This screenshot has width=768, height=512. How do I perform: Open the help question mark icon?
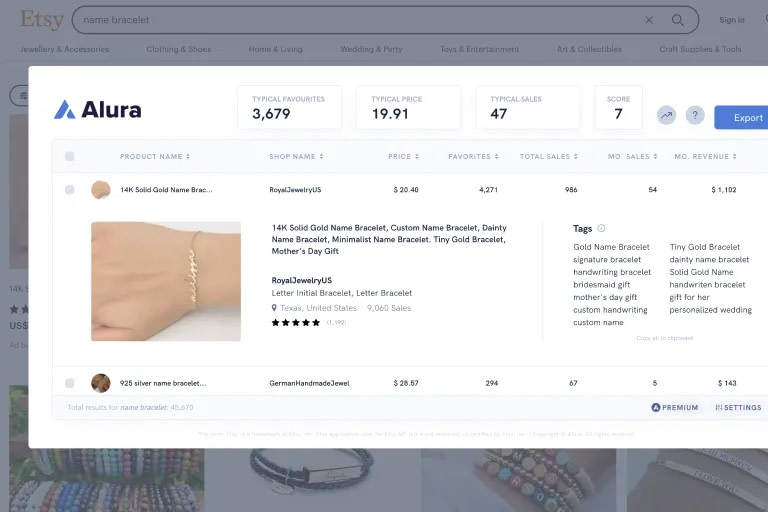[x=695, y=116]
